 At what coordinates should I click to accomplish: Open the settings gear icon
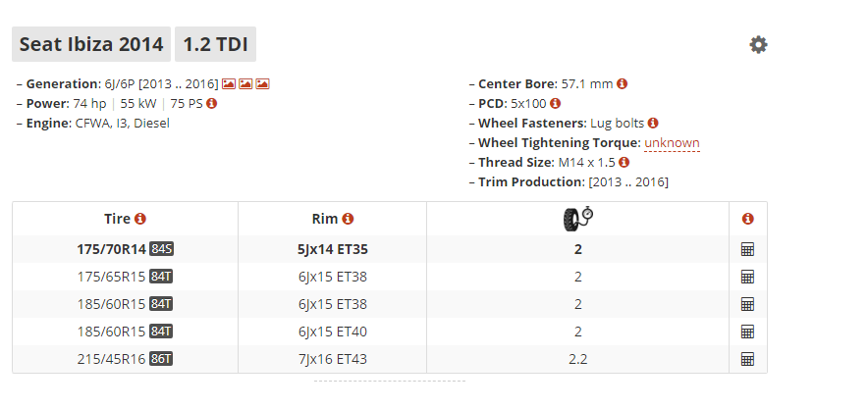coord(758,45)
